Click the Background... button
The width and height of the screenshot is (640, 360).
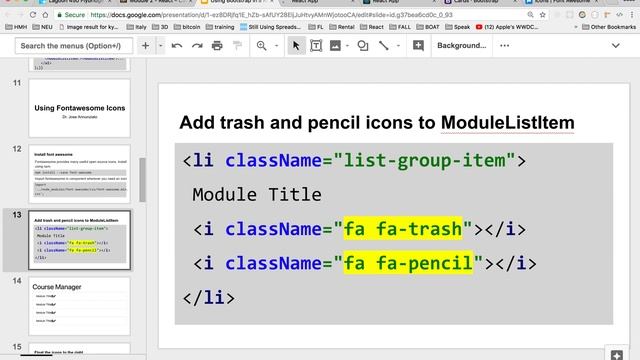click(462, 45)
